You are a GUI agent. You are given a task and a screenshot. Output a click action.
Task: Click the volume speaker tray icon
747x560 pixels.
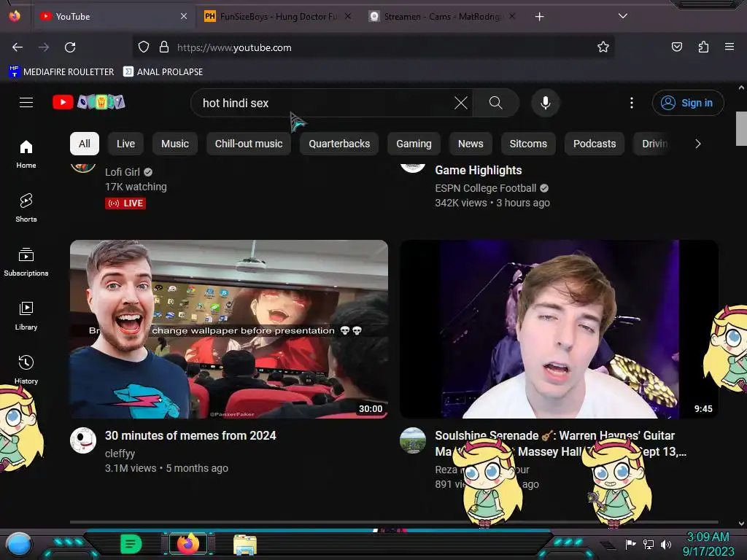click(x=666, y=545)
